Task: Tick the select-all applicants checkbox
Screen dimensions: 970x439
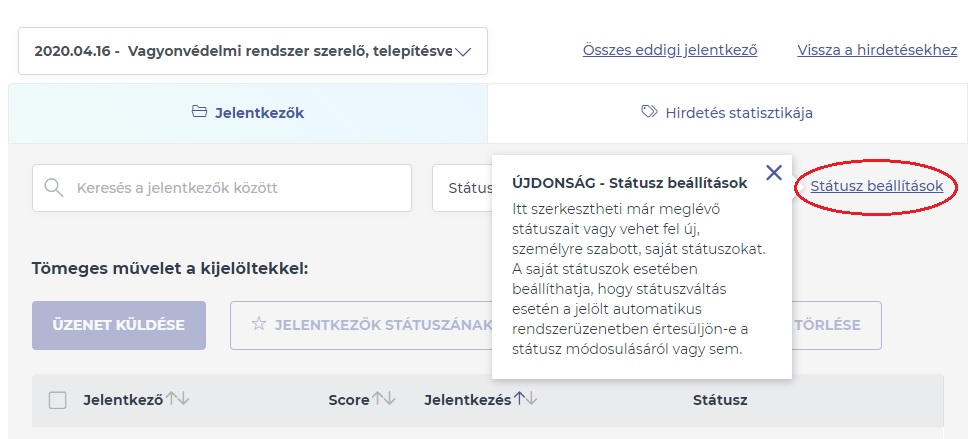Action: pos(58,400)
